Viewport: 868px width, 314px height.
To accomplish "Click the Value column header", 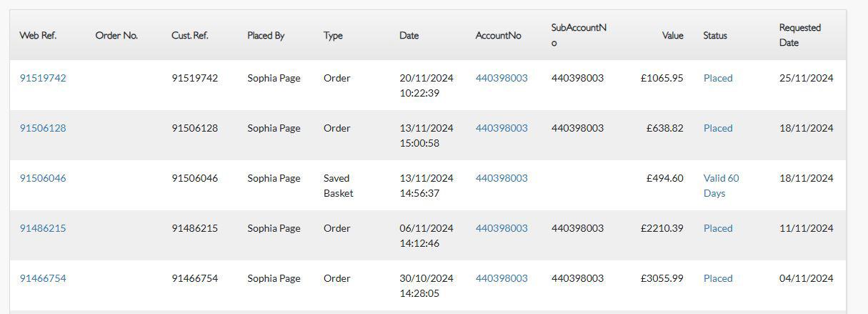I will point(672,35).
